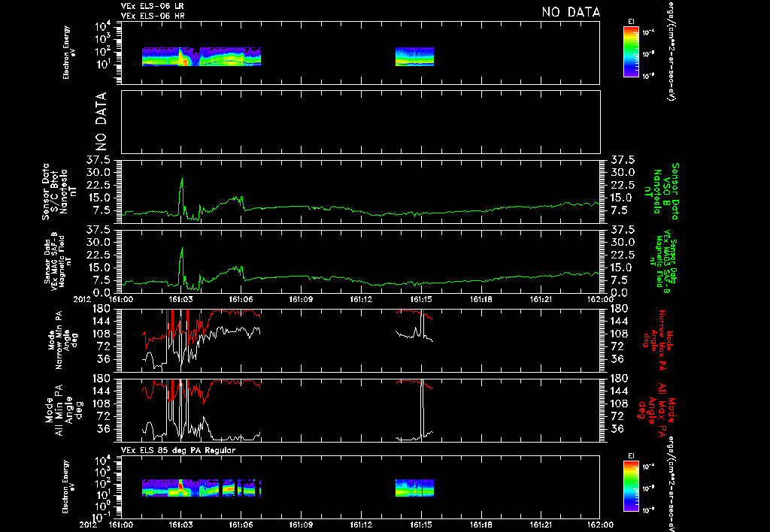Click the "Electron Energy eV" label of ELS-06 panel
The height and width of the screenshot is (532, 770).
(69, 53)
